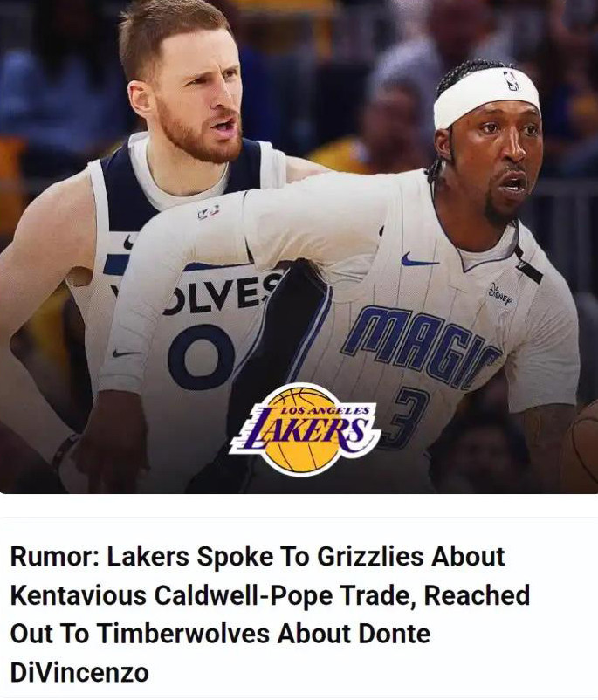Screen dimensions: 598x700
Task: Click the NBA logo on white headband
Action: pyautogui.click(x=512, y=81)
